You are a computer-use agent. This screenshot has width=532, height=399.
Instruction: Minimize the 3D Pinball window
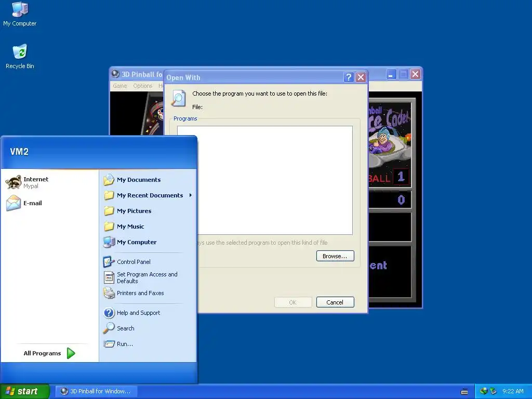391,74
